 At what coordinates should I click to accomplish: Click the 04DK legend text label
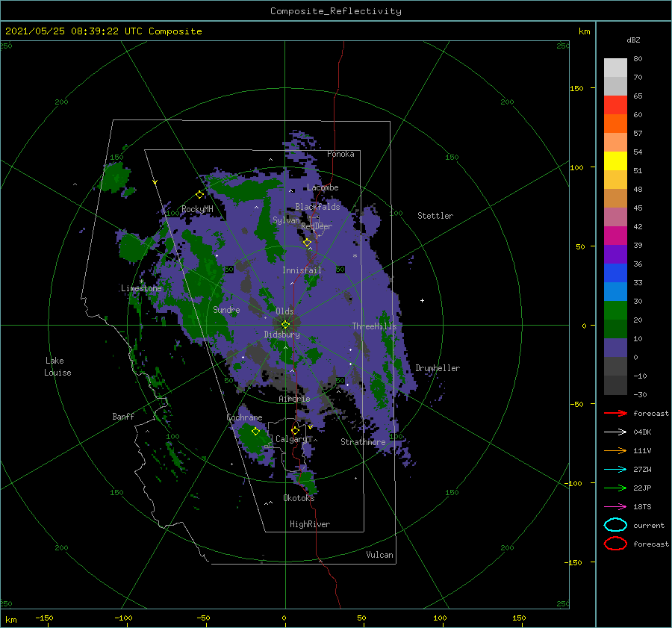point(642,432)
